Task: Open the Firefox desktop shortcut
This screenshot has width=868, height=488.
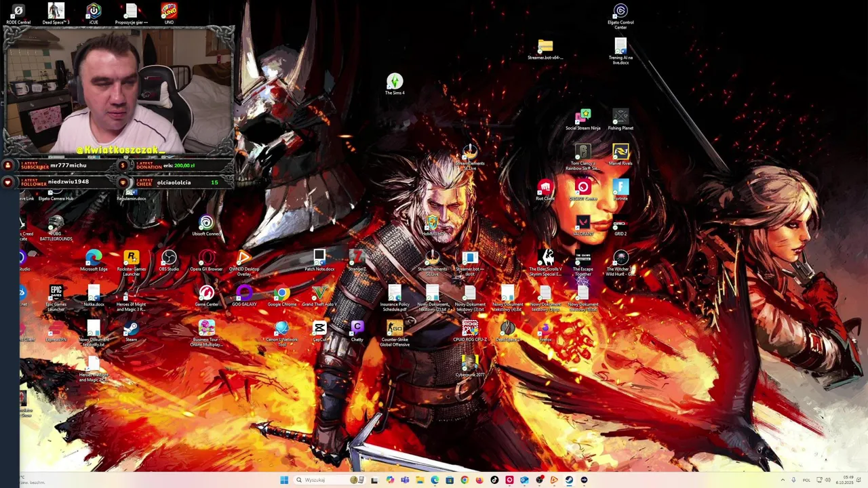Action: coord(545,331)
